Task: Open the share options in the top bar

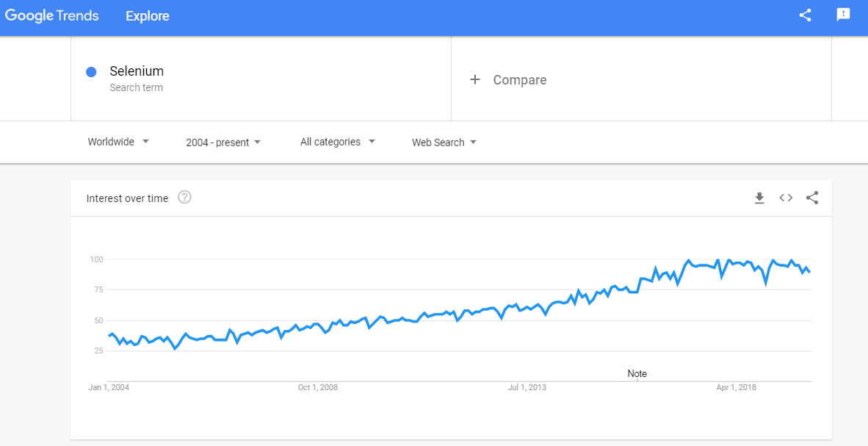Action: tap(805, 15)
